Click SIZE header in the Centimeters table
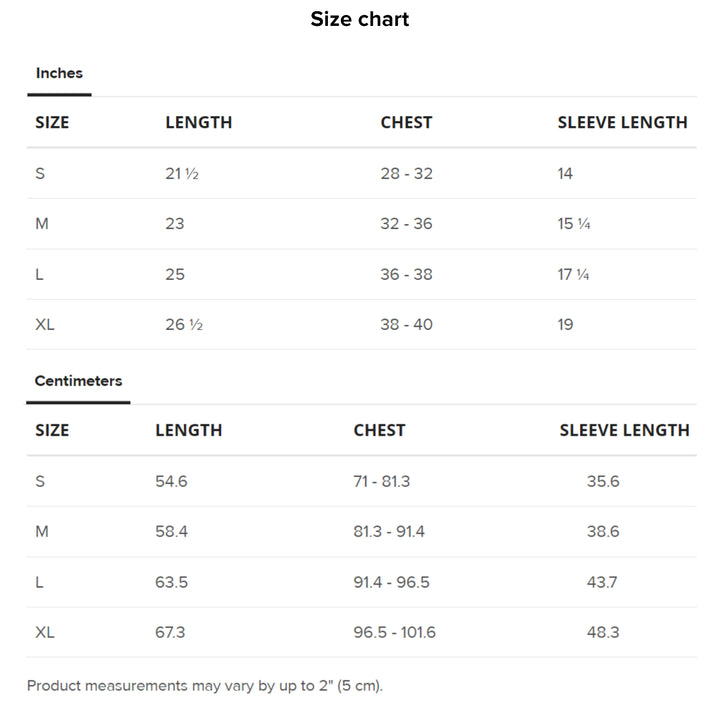Screen dimensions: 720x720 point(52,430)
